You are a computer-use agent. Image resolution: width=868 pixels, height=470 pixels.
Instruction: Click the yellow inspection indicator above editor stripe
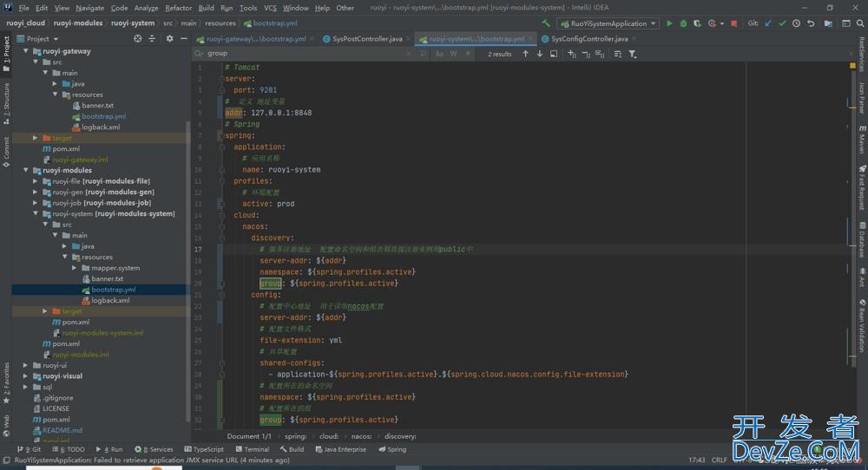pyautogui.click(x=852, y=66)
